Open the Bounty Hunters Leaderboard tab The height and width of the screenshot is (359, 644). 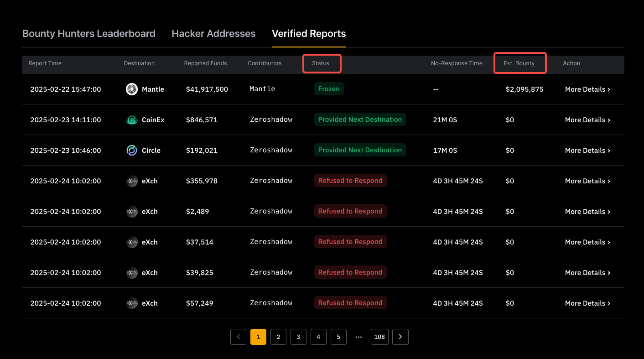tap(89, 34)
